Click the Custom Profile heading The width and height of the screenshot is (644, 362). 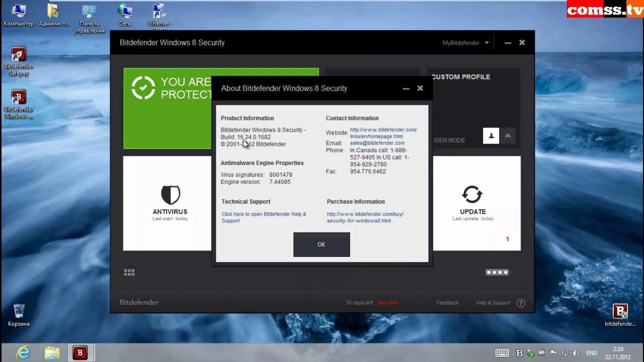pyautogui.click(x=461, y=77)
